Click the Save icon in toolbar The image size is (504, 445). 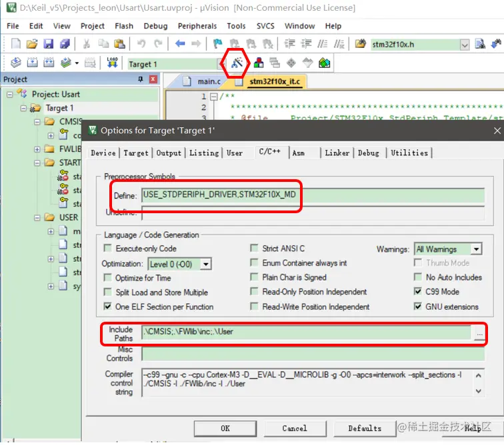tap(48, 43)
